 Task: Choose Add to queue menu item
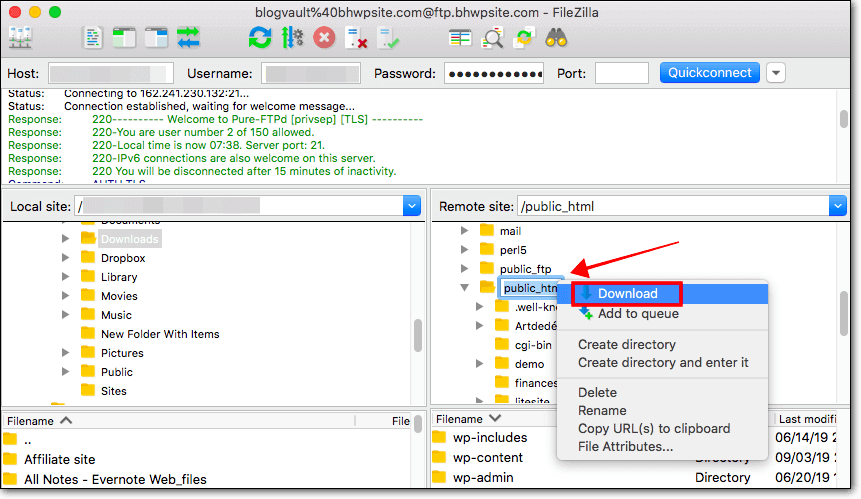pos(662,313)
